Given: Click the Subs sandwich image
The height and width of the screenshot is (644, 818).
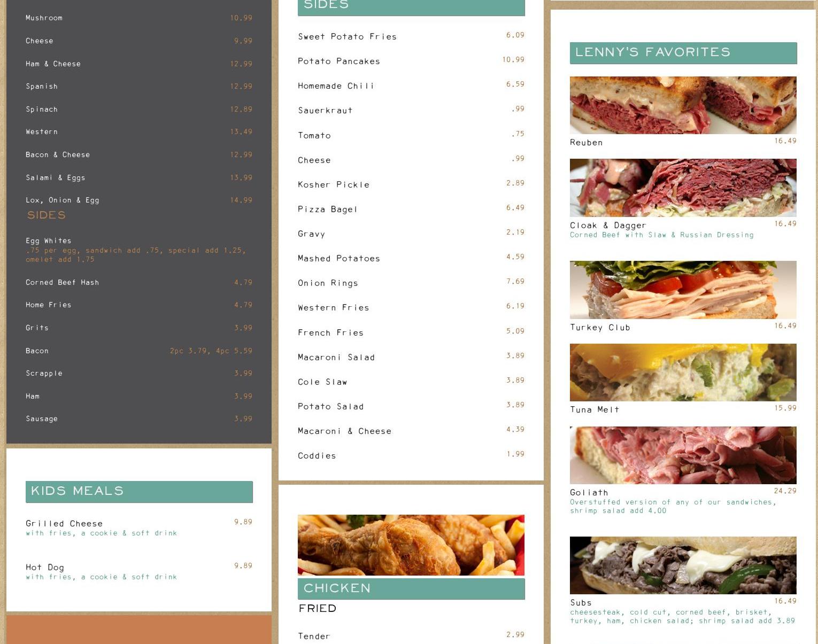Looking at the screenshot, I should 683,565.
